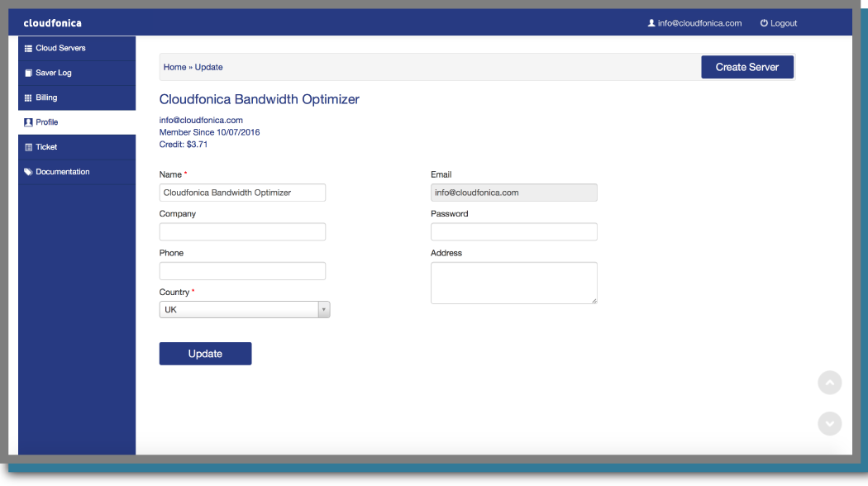This screenshot has width=868, height=486.
Task: Select the Address text area
Action: point(513,283)
